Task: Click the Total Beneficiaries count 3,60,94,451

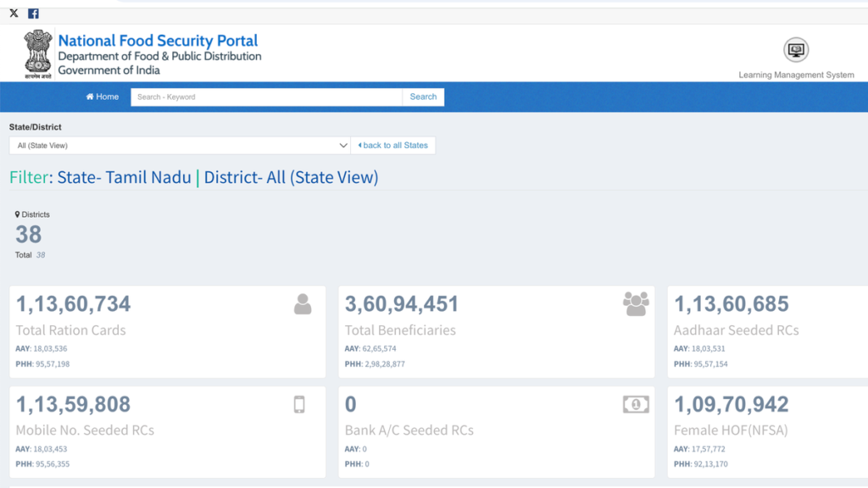Action: pos(402,304)
